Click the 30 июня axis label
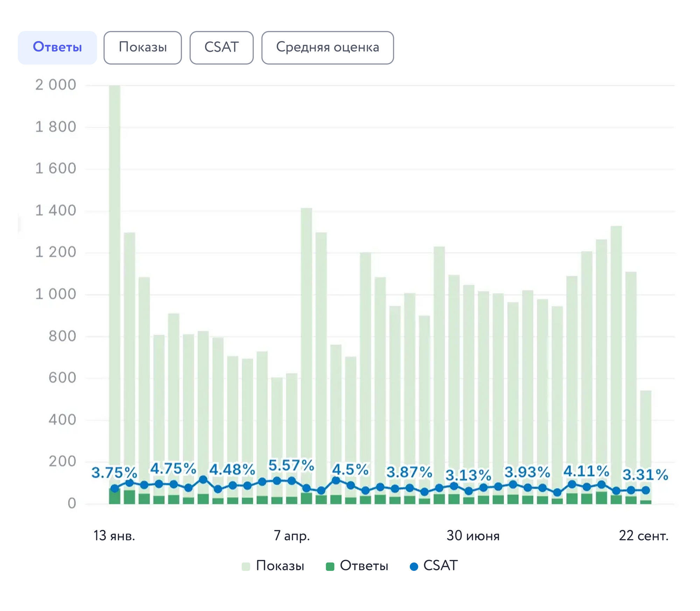700x611 pixels. pos(473,536)
